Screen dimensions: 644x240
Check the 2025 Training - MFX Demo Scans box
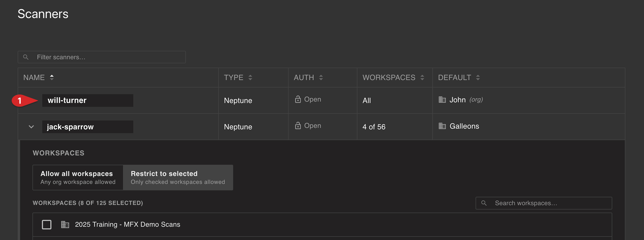coord(47,224)
